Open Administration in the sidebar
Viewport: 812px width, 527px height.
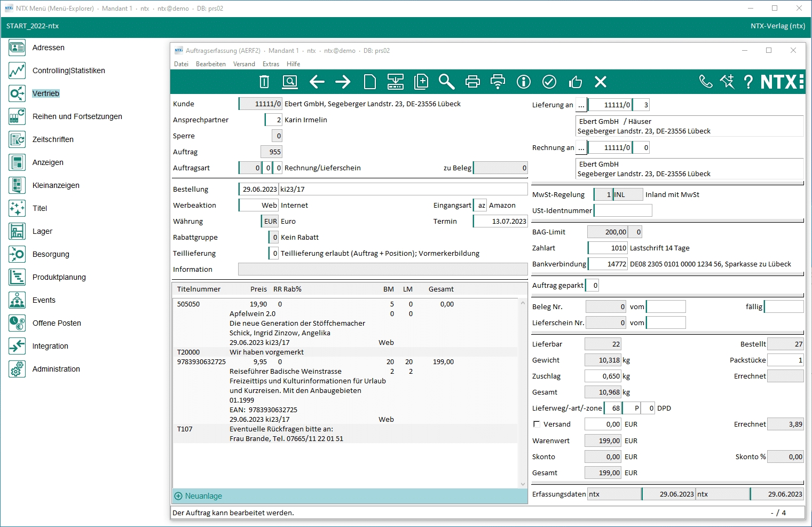56,369
